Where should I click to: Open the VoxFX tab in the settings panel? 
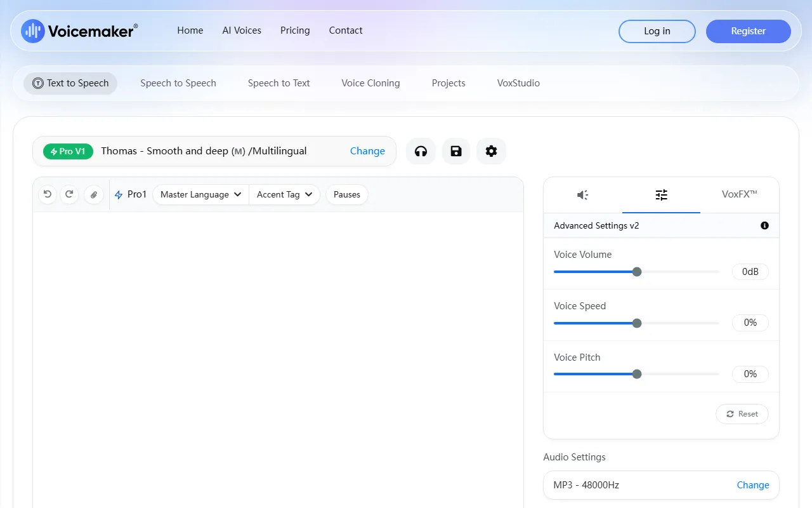pos(738,194)
